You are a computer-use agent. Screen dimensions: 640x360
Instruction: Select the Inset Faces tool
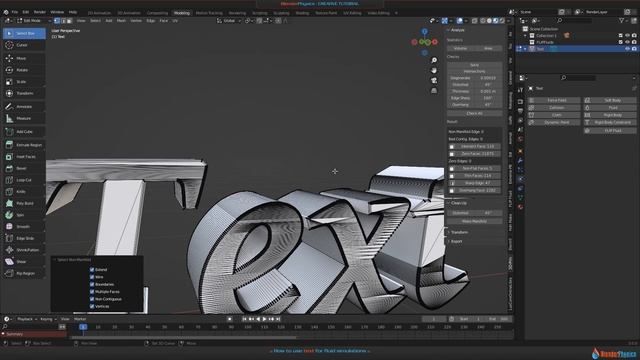(24, 157)
